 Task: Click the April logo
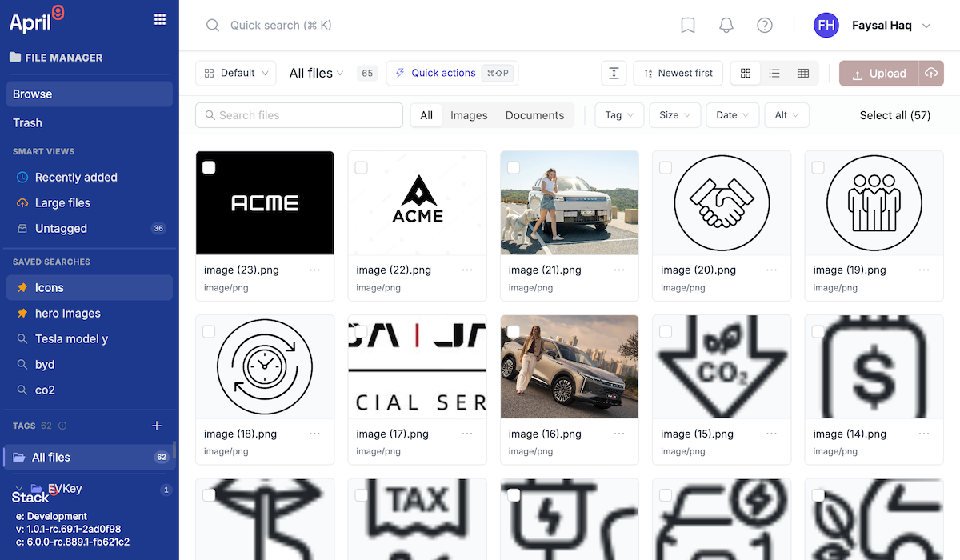36,20
